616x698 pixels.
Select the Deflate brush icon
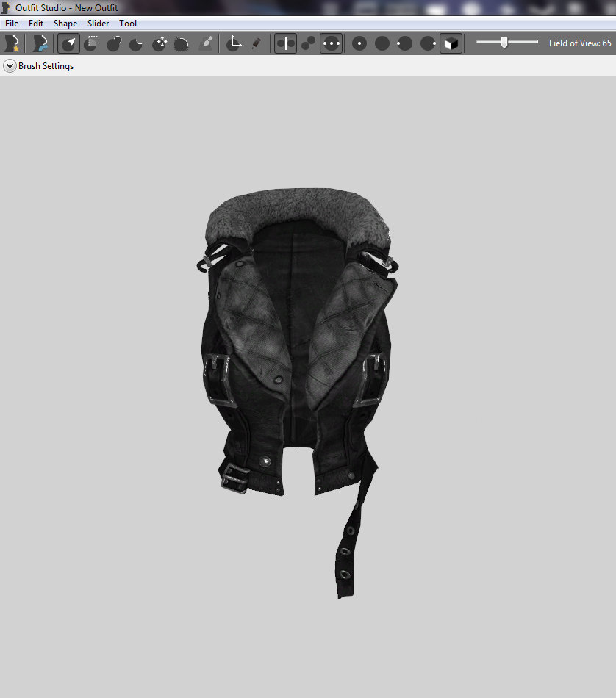click(136, 43)
